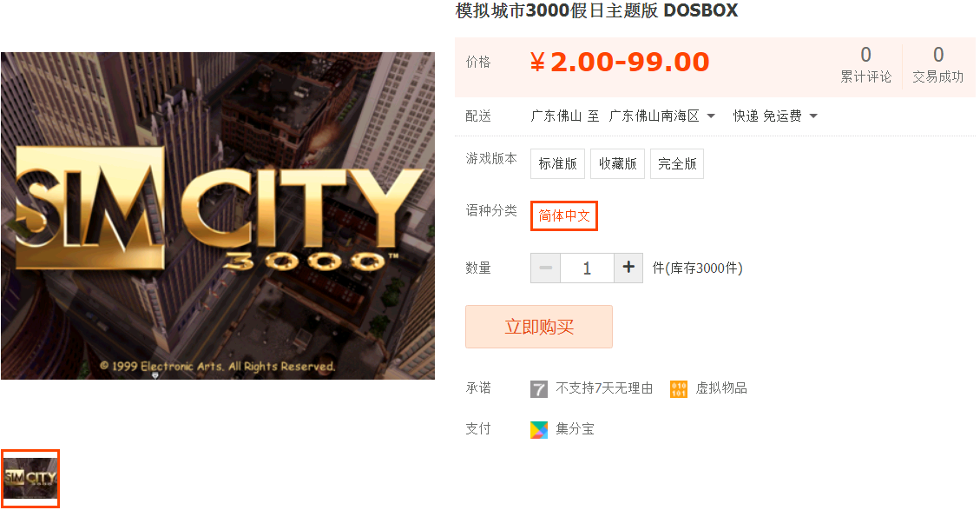Expand the 快递 免运费 shipping dropdown
The image size is (980, 510).
(776, 116)
